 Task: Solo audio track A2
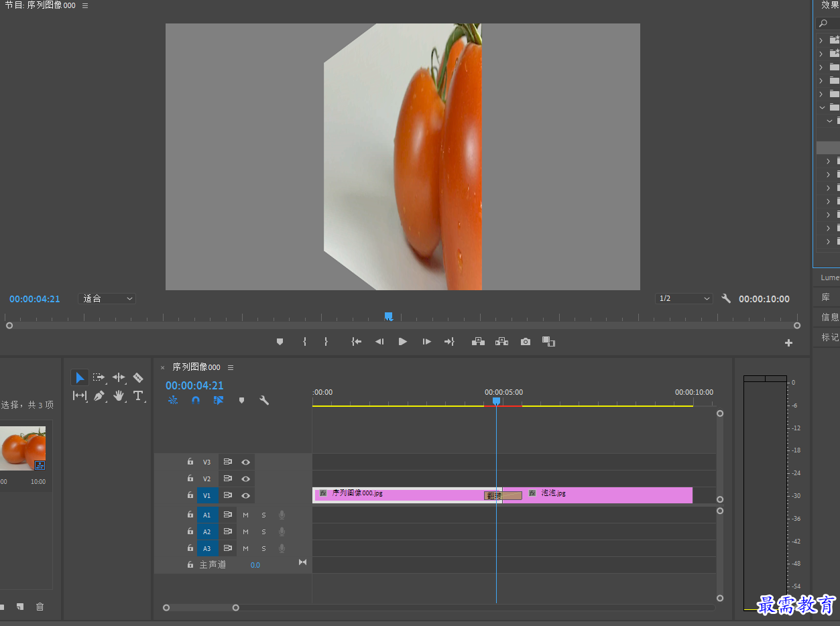pos(263,531)
